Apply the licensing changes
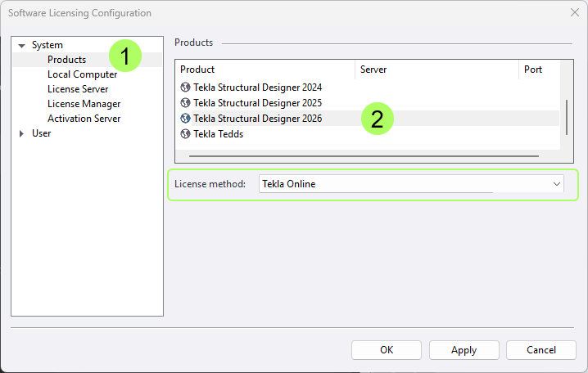The width and height of the screenshot is (588, 373). 464,350
